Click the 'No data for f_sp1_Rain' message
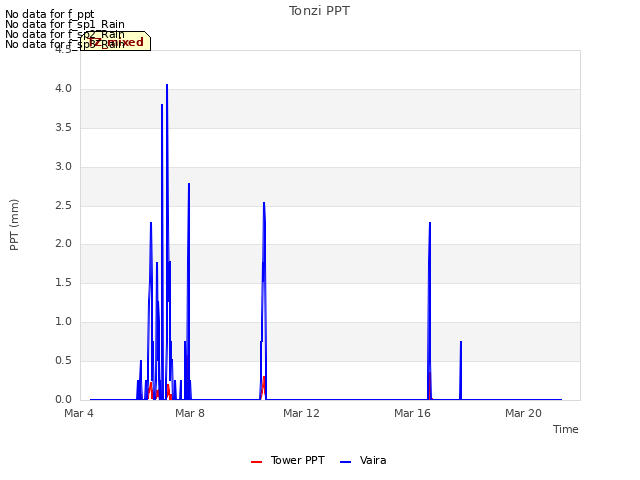Viewport: 640px width, 480px height. pyautogui.click(x=64, y=24)
